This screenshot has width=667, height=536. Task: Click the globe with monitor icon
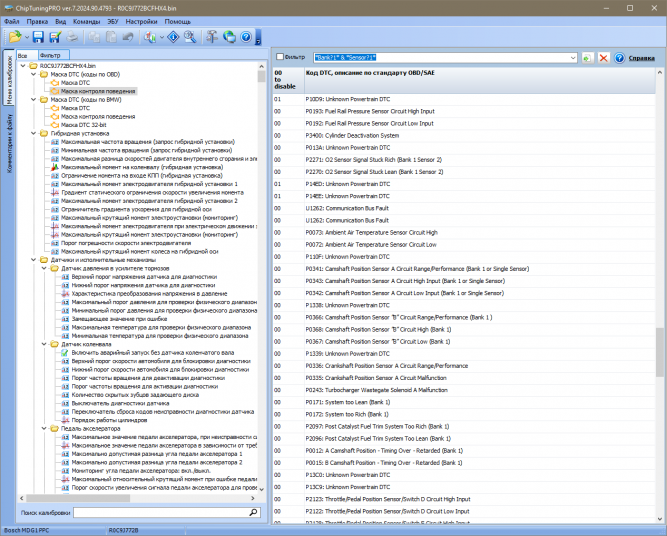tap(229, 37)
